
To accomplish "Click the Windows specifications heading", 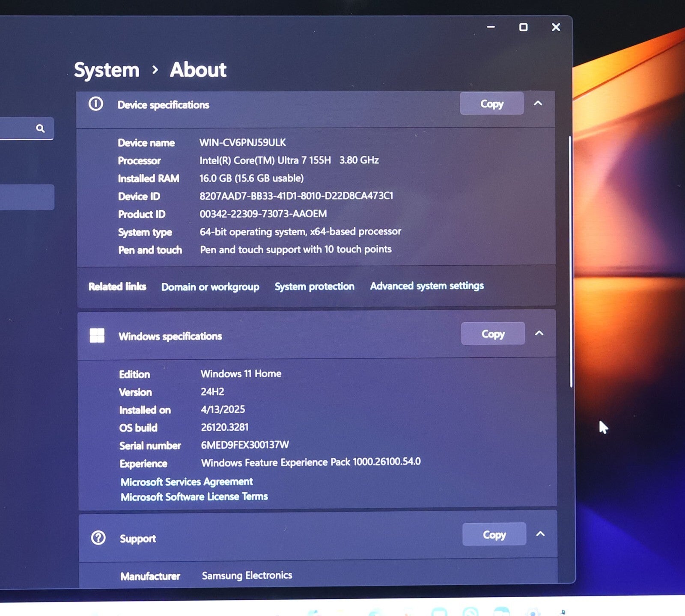I will 170,336.
